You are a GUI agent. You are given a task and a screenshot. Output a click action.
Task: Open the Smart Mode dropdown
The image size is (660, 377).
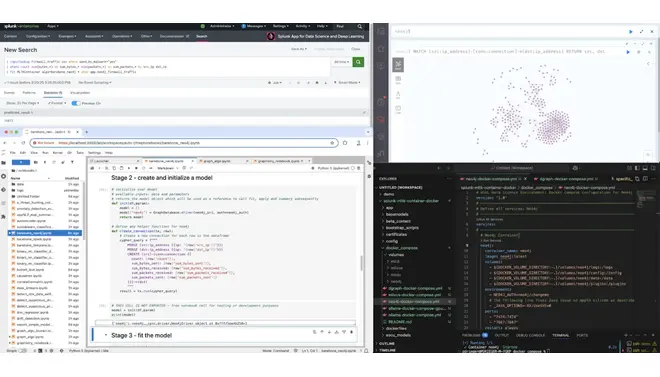point(349,82)
